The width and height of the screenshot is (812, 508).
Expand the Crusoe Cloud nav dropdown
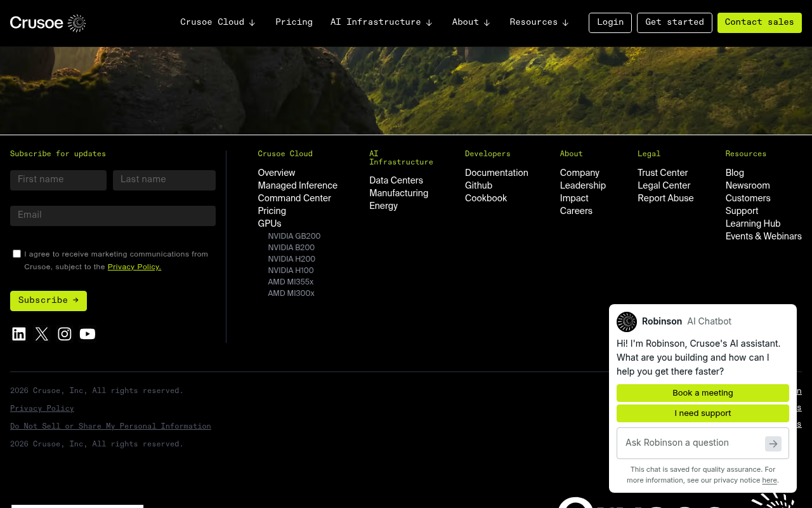pyautogui.click(x=218, y=22)
